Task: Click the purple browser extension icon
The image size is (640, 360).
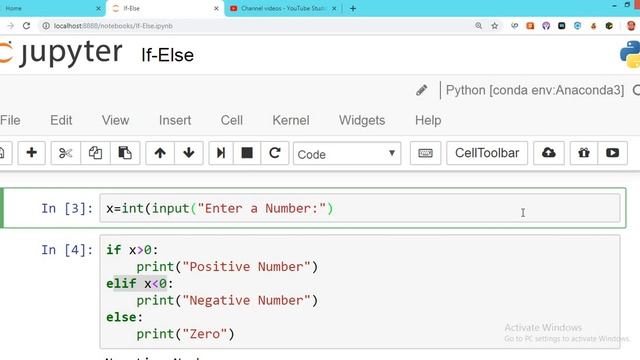Action: (x=546, y=26)
